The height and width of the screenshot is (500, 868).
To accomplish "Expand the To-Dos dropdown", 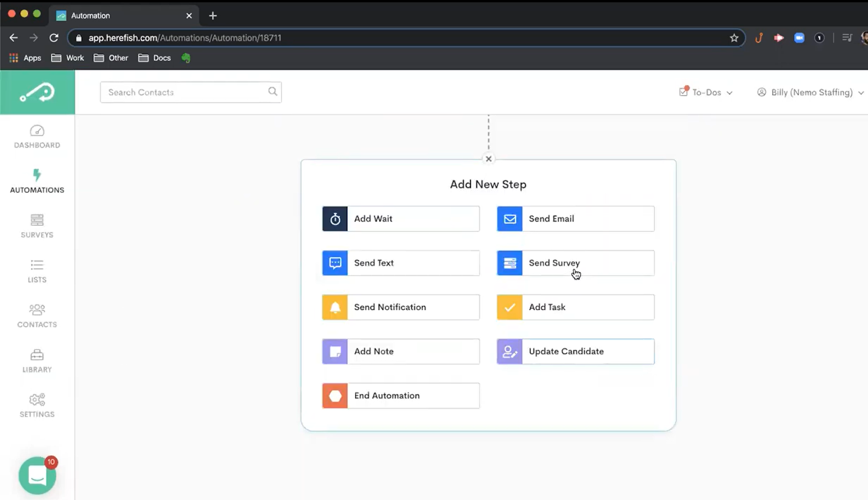I will [706, 92].
